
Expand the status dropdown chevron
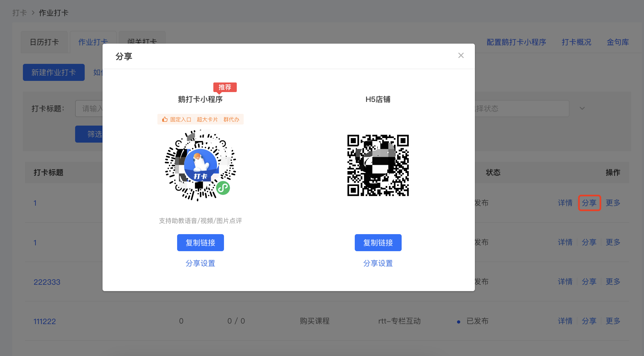(582, 108)
